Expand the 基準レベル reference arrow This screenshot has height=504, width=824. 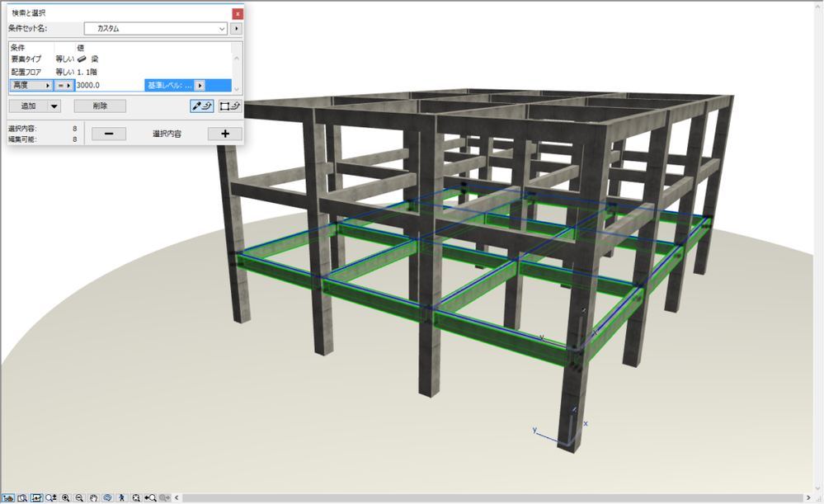[200, 85]
